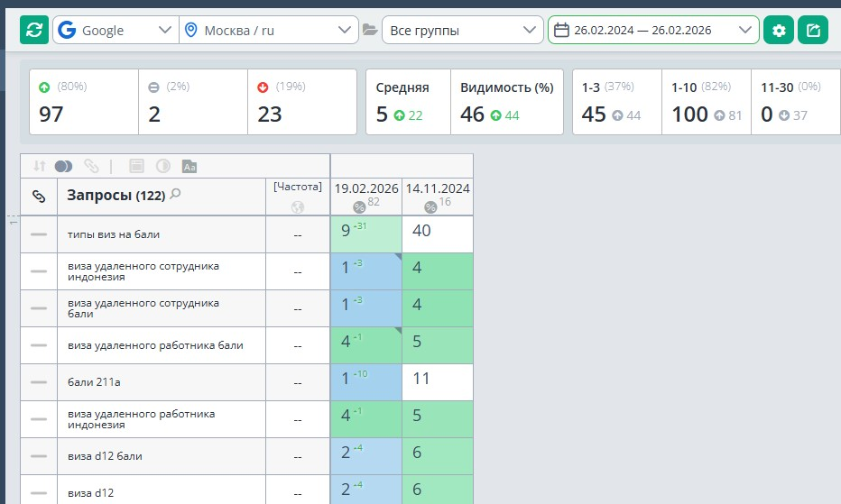The width and height of the screenshot is (841, 504).
Task: Click the dash icon beside типы виз на бали
Action: 39,234
